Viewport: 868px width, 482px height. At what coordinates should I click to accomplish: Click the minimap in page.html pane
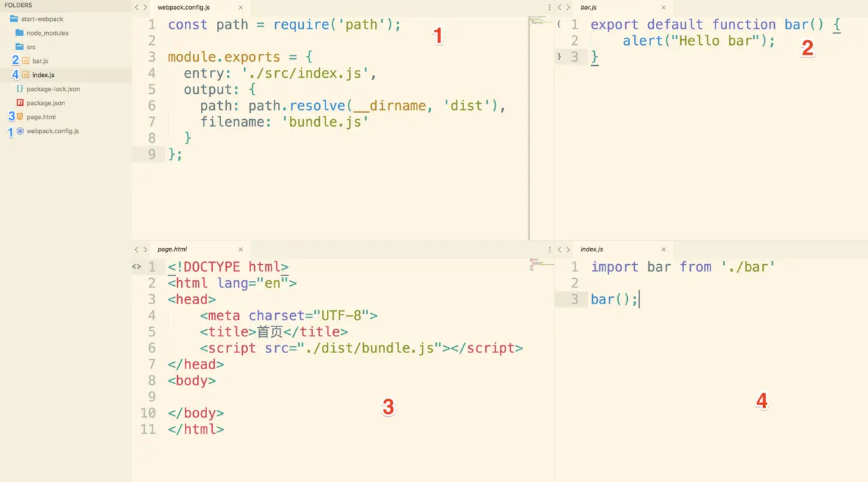point(540,265)
